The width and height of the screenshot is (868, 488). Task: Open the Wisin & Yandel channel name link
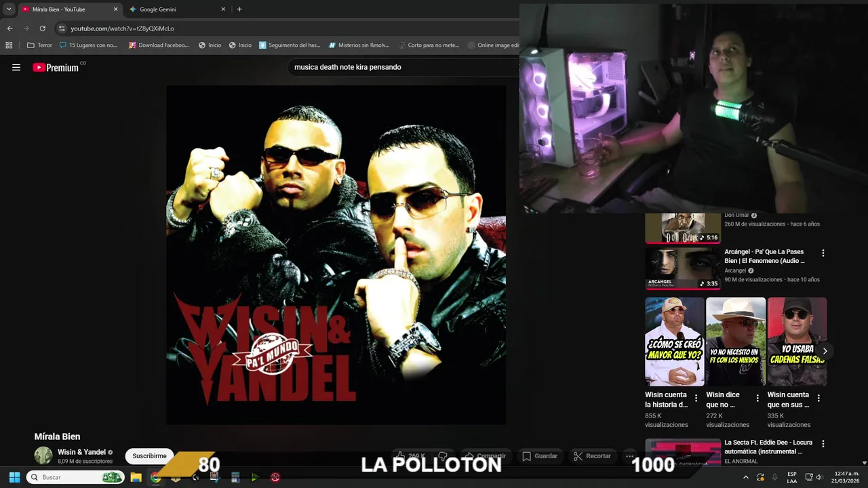(81, 452)
